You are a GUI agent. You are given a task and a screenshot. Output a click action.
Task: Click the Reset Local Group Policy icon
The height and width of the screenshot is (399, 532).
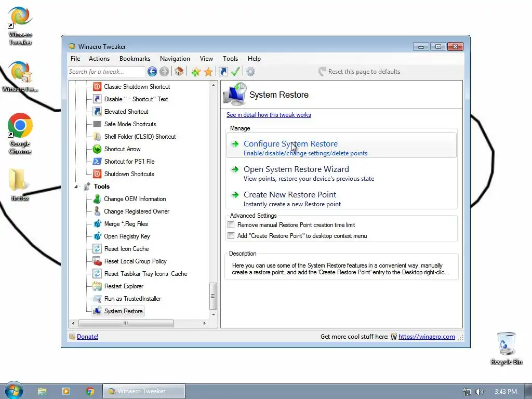click(x=97, y=261)
